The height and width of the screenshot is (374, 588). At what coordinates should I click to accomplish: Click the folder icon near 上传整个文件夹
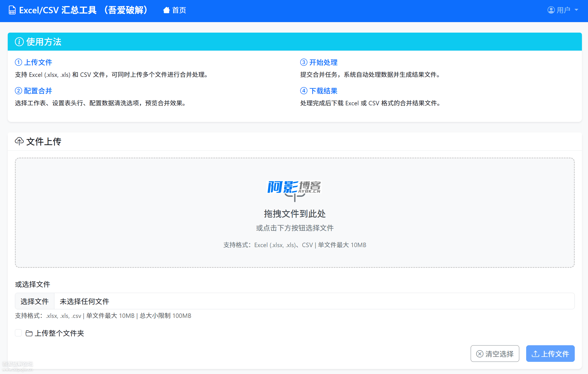click(x=29, y=333)
